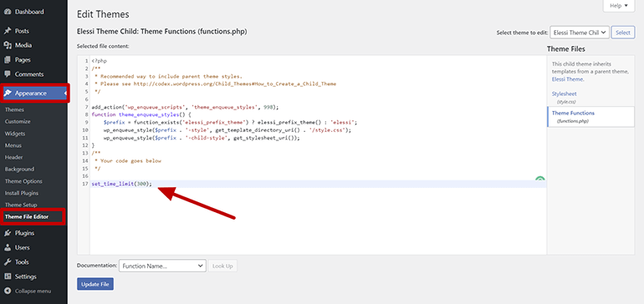The height and width of the screenshot is (304, 644).
Task: Click the Posts pushpin icon
Action: (x=8, y=31)
